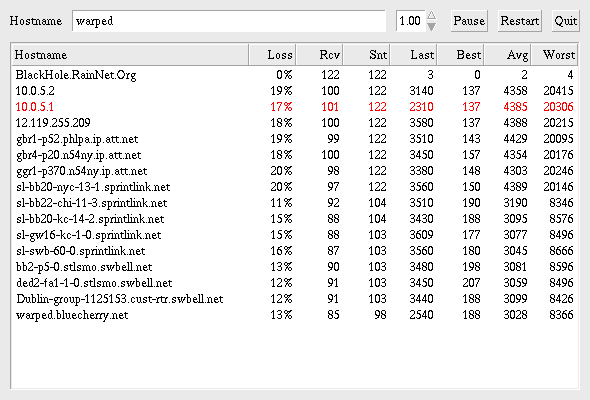The width and height of the screenshot is (590, 400).
Task: Focus the Hostname text field containing warped
Action: [x=229, y=21]
